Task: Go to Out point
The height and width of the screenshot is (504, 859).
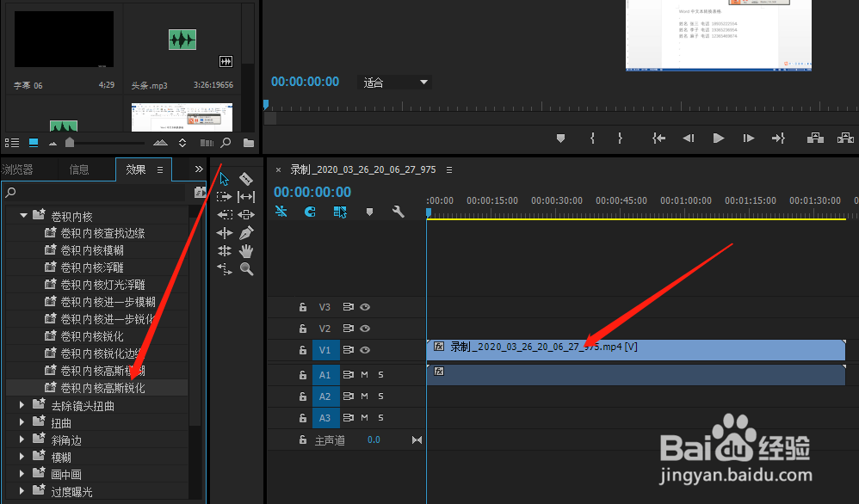Action: (778, 138)
